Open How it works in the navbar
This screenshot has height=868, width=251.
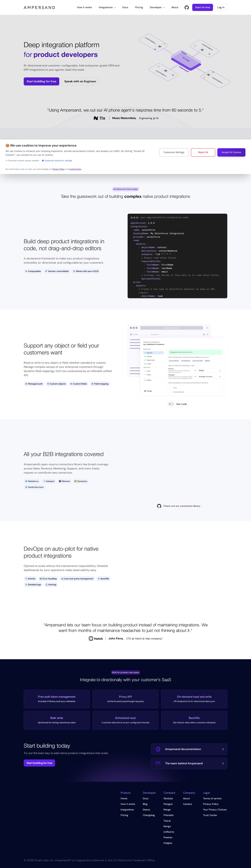tap(84, 7)
